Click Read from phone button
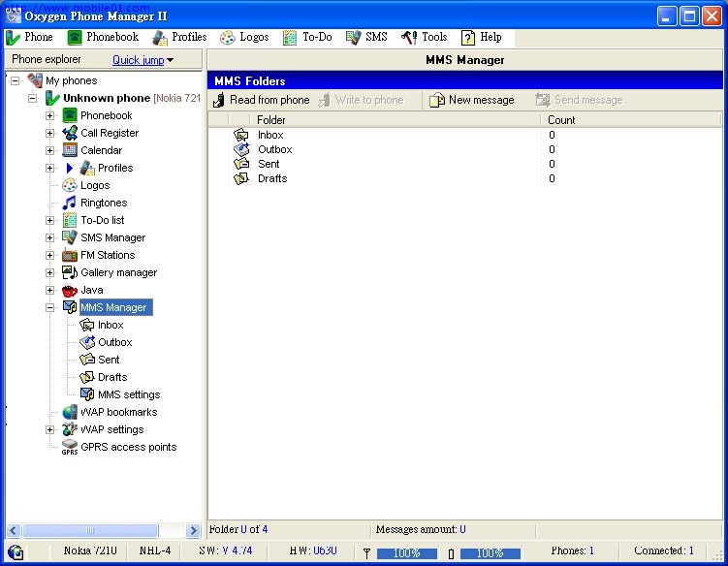728x566 pixels. tap(262, 100)
